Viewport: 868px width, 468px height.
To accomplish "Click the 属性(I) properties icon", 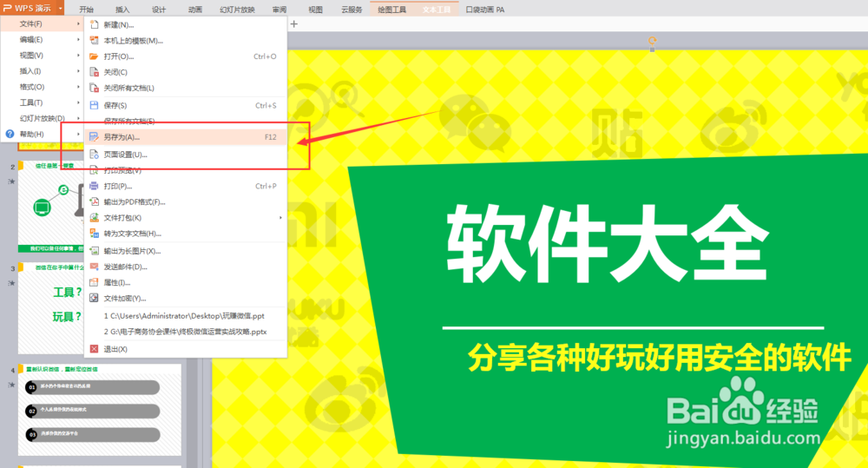I will pyautogui.click(x=94, y=282).
